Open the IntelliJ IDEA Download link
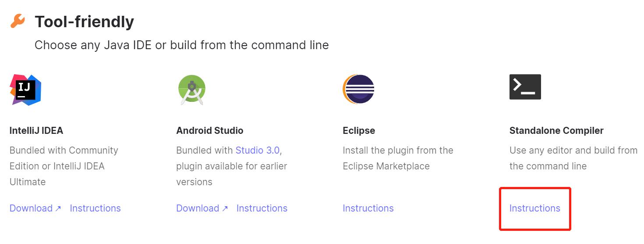The image size is (644, 244). click(31, 208)
